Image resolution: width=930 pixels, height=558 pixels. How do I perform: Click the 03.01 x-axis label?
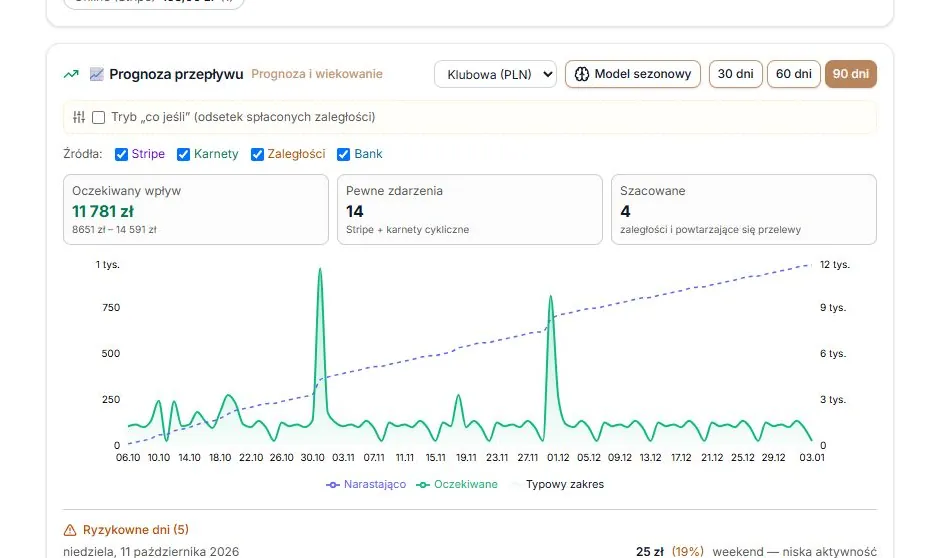pos(812,458)
